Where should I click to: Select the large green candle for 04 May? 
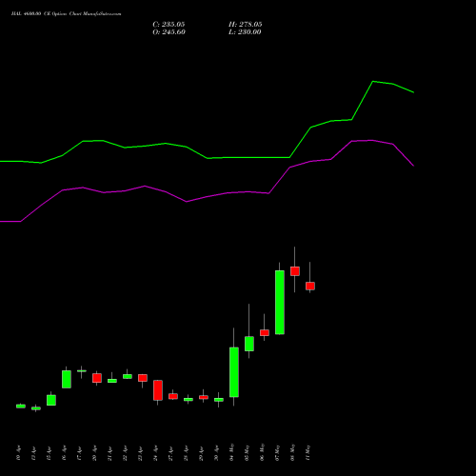click(234, 372)
